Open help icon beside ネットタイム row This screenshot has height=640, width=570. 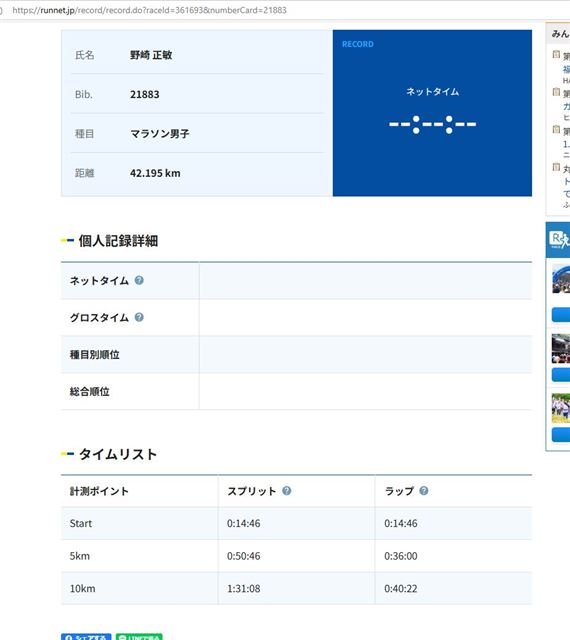coord(139,280)
